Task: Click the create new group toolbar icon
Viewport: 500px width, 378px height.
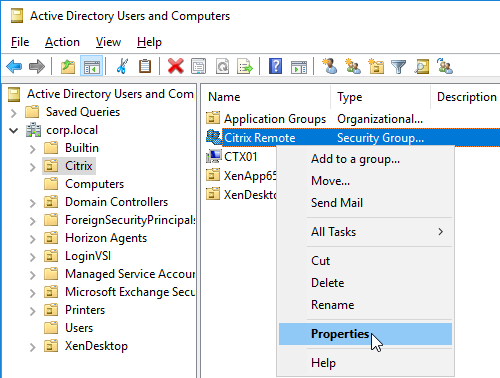Action: (x=353, y=66)
